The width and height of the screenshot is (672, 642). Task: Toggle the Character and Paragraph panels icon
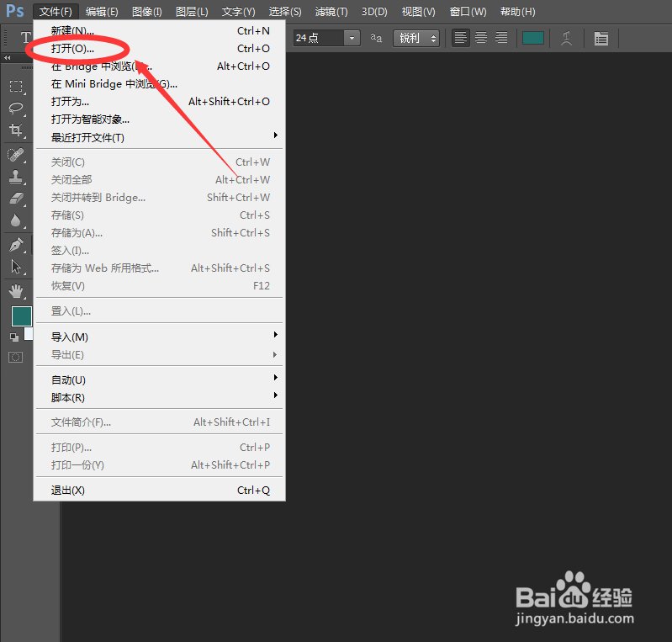601,39
